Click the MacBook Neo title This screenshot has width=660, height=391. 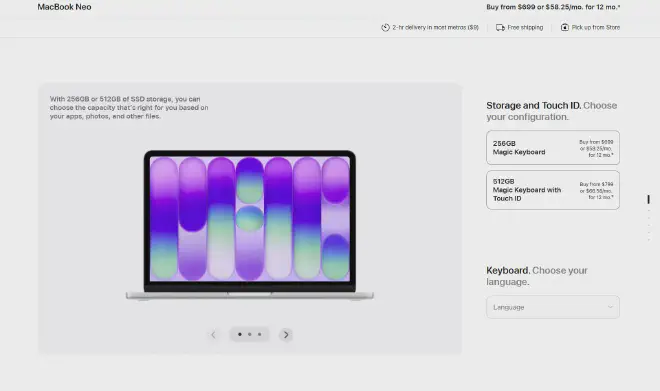pyautogui.click(x=64, y=7)
